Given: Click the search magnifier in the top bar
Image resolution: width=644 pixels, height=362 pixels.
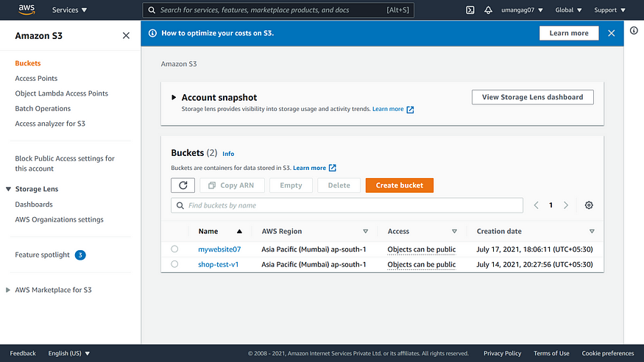Looking at the screenshot, I should pos(152,10).
